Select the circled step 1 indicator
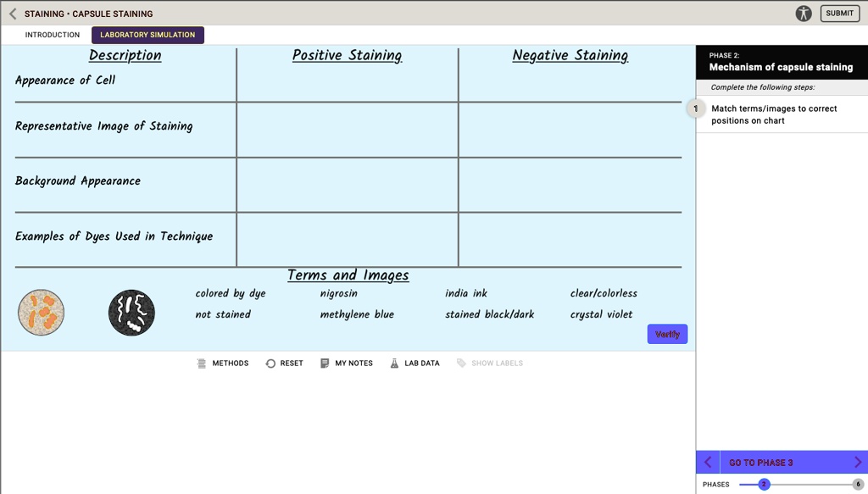 (x=695, y=109)
